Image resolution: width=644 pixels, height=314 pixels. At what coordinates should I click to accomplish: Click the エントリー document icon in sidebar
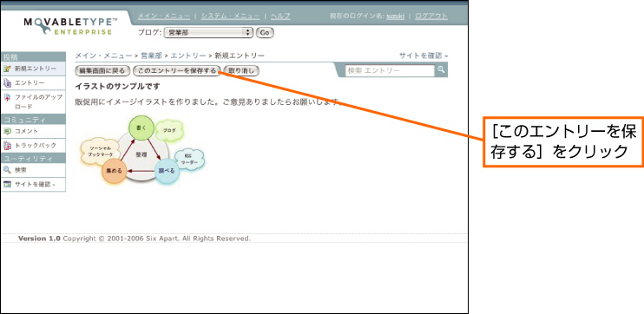7,83
